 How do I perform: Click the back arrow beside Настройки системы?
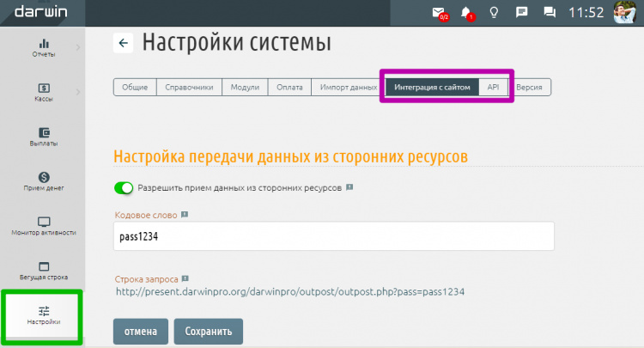click(123, 43)
